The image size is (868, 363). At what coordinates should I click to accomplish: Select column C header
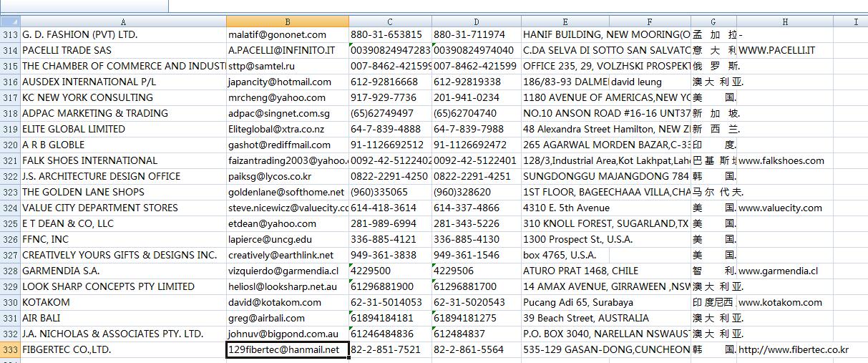390,21
